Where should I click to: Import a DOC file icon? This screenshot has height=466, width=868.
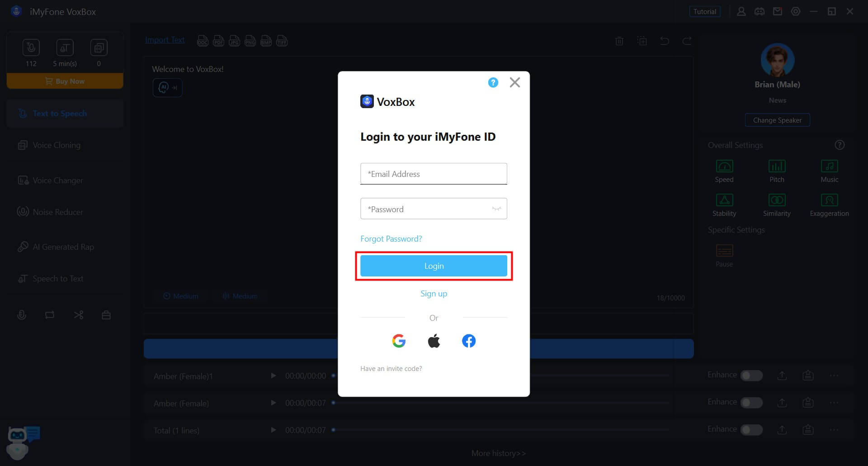(203, 41)
